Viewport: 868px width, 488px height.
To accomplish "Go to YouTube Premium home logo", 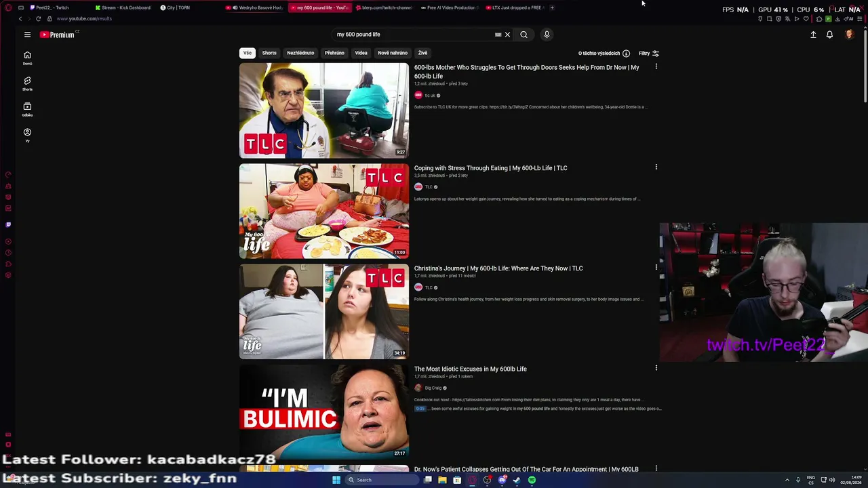I will click(x=57, y=35).
